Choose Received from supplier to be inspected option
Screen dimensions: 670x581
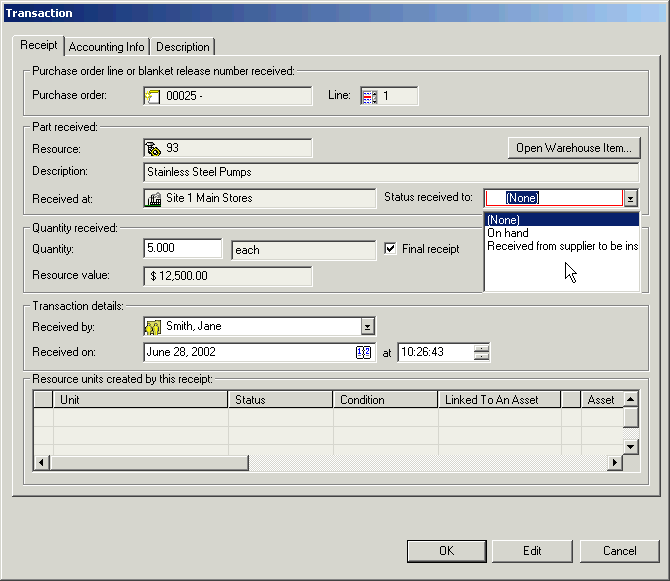coord(561,246)
